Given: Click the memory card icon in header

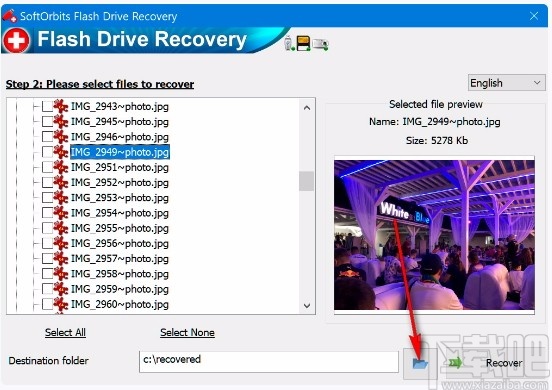Looking at the screenshot, I should [x=303, y=44].
